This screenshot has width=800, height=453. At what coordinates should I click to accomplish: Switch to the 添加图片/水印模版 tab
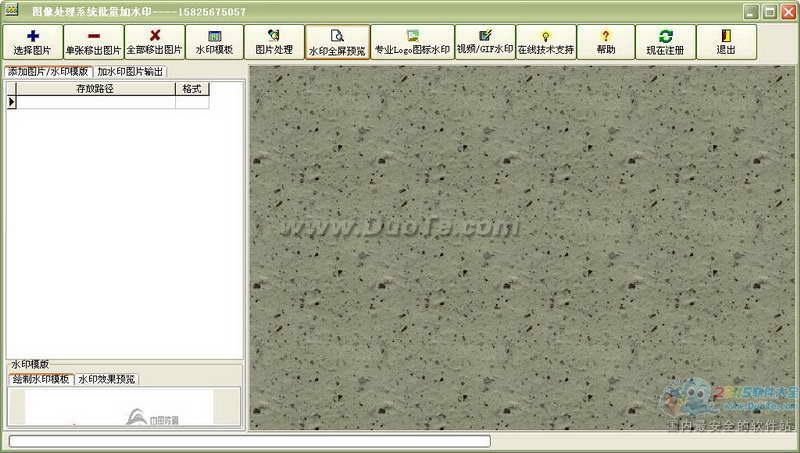pyautogui.click(x=48, y=72)
